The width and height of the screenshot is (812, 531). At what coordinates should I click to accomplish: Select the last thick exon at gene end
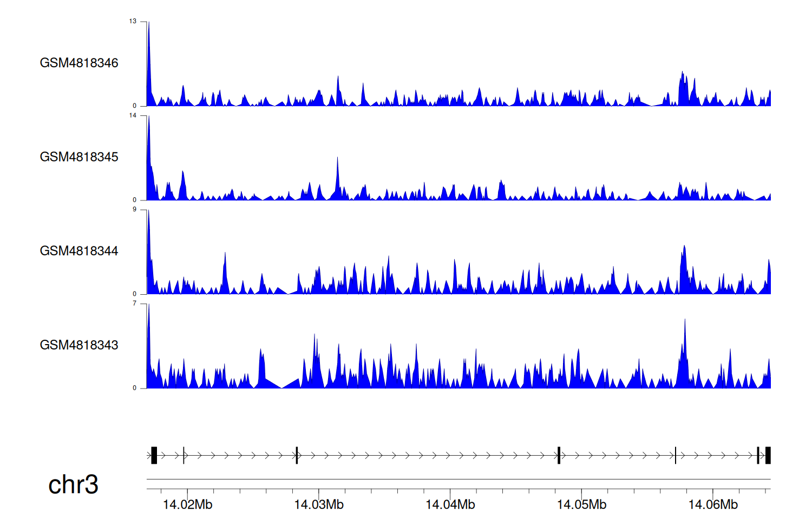pyautogui.click(x=768, y=455)
